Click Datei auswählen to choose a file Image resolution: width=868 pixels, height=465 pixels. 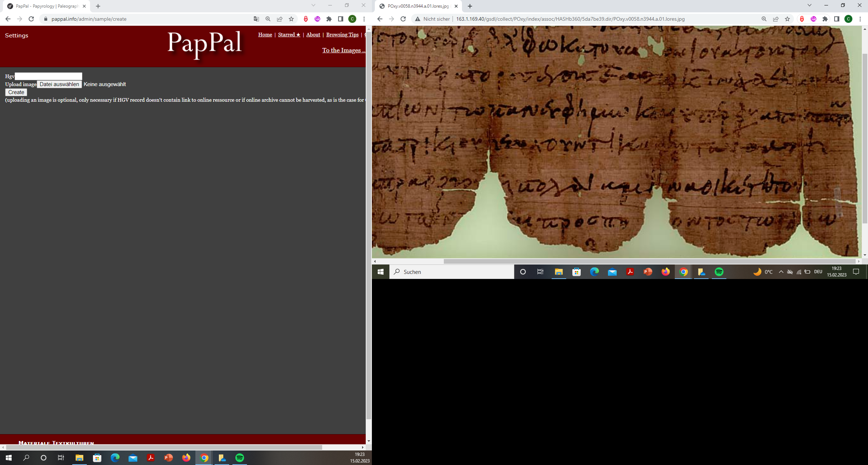pos(59,84)
